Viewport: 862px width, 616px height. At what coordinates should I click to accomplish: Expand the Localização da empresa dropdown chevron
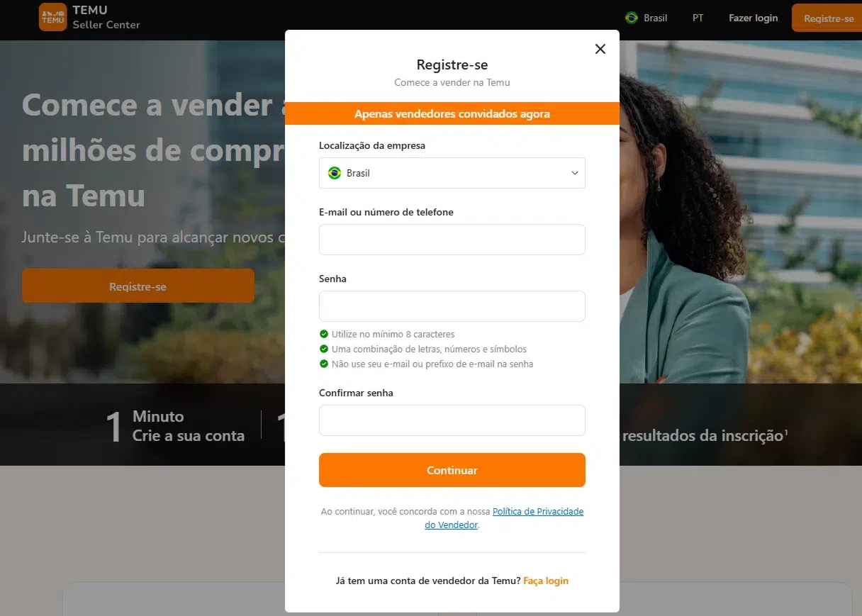click(575, 173)
